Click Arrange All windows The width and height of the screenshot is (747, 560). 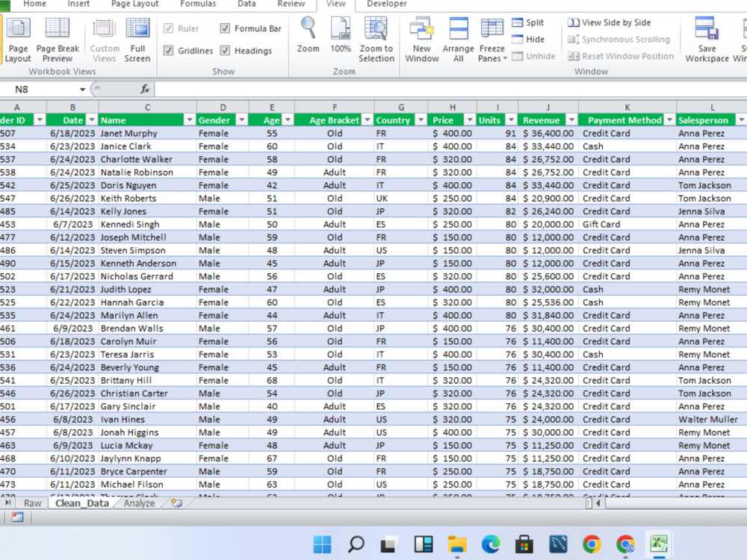[x=459, y=40]
